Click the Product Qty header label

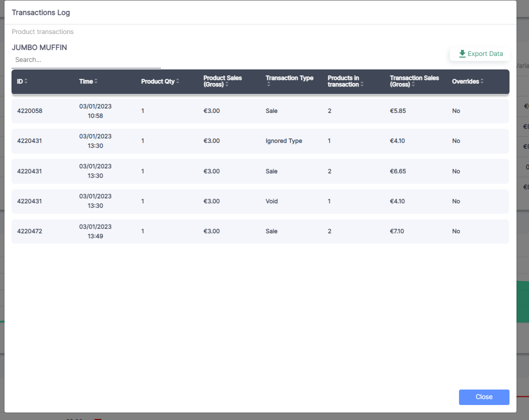click(157, 81)
